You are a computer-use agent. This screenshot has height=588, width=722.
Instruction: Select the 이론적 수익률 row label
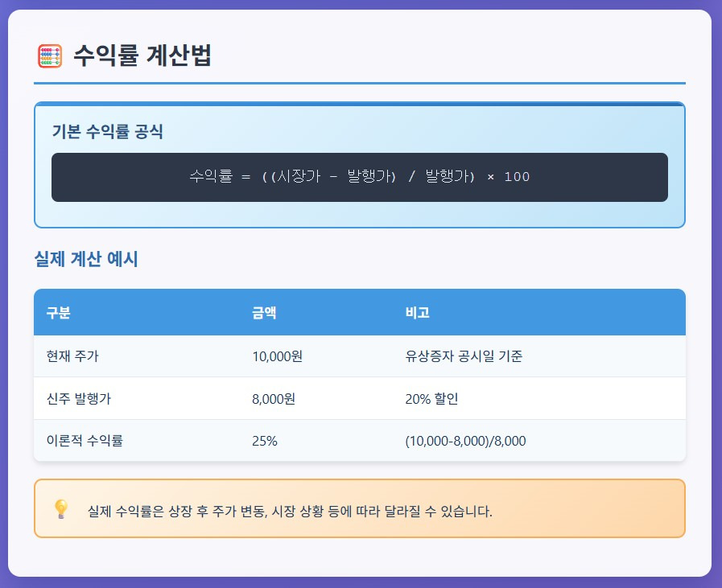(x=85, y=441)
